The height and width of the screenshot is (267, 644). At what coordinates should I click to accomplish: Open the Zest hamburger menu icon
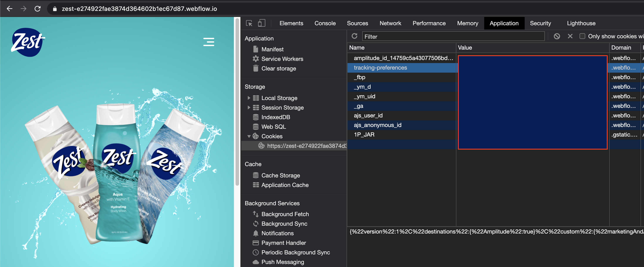coord(209,42)
